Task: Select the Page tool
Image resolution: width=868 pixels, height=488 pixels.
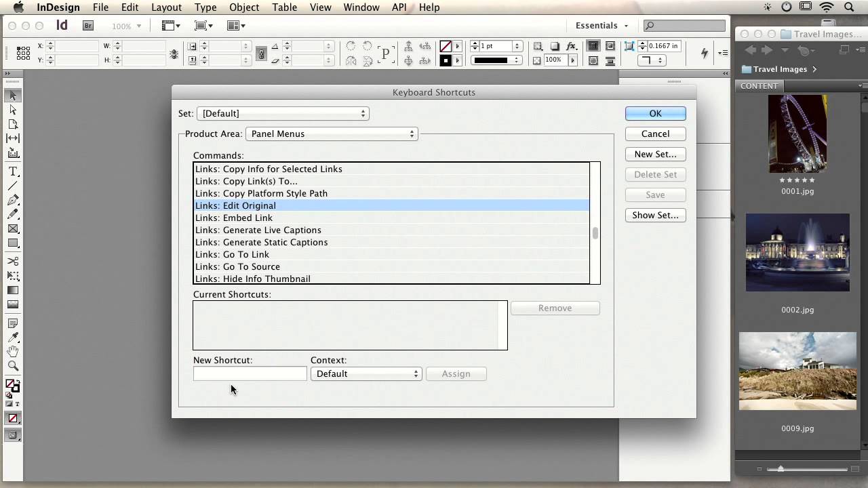Action: (13, 124)
